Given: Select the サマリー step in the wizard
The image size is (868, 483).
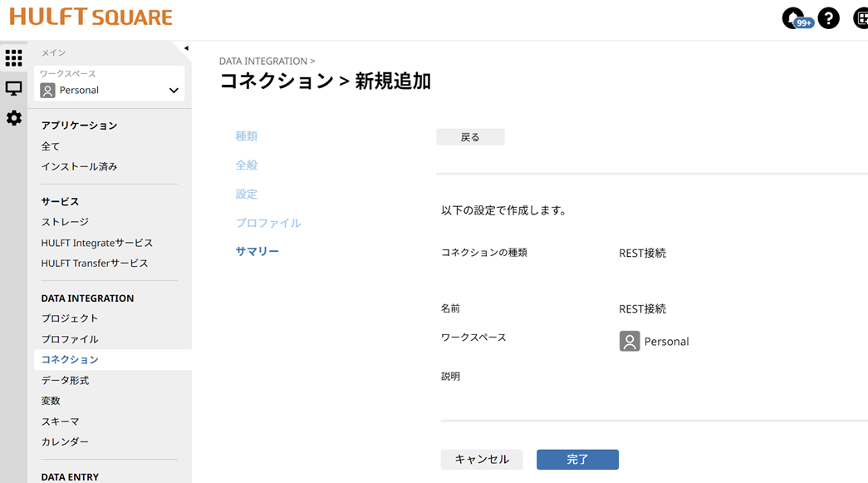Looking at the screenshot, I should click(257, 252).
